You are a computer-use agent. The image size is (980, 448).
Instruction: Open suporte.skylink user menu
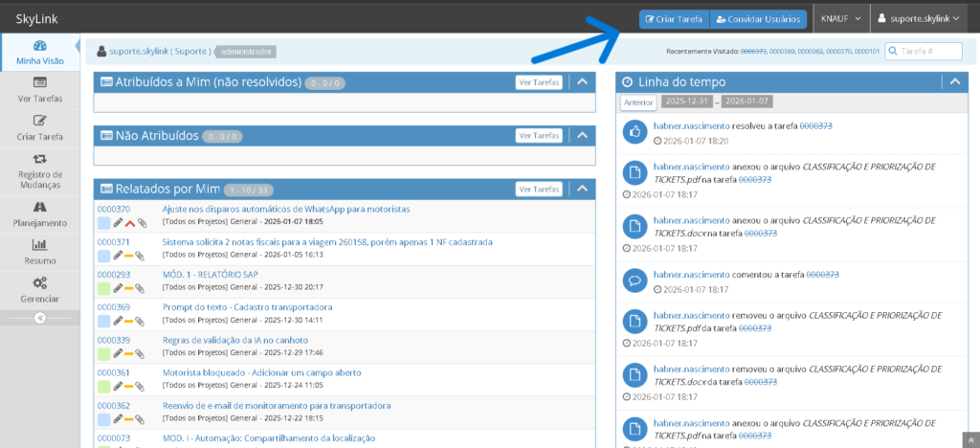pyautogui.click(x=920, y=18)
